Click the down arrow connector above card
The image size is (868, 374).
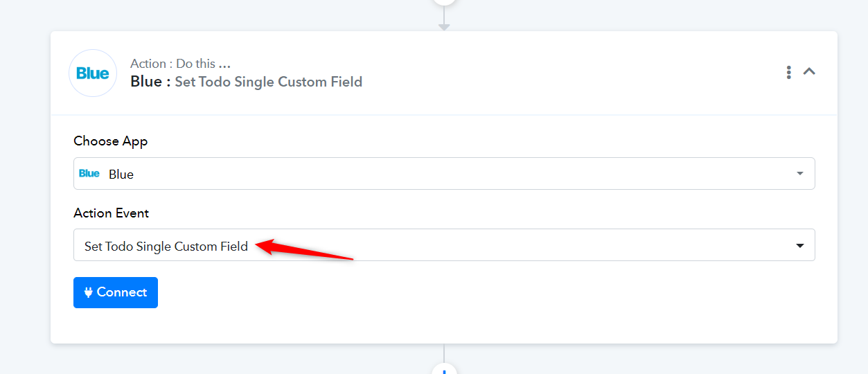click(444, 27)
